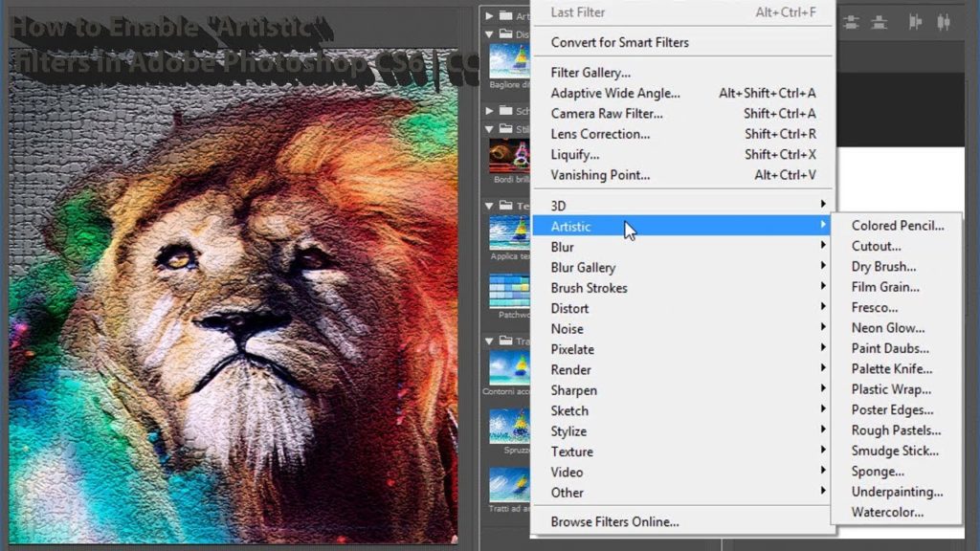980x551 pixels.
Task: Choose the Palette Knife artistic filter
Action: [897, 369]
